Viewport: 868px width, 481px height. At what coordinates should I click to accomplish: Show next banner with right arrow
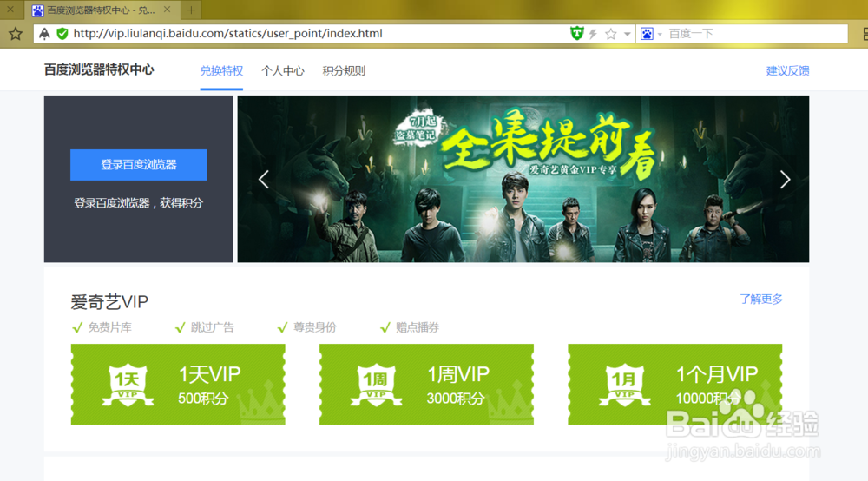pos(785,180)
